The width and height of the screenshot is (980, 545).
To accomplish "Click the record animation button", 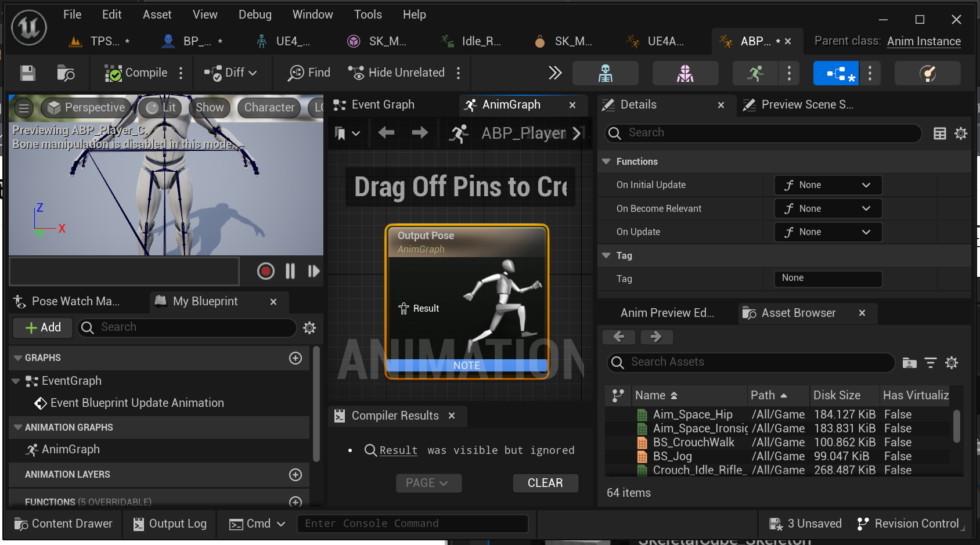I will tap(265, 271).
